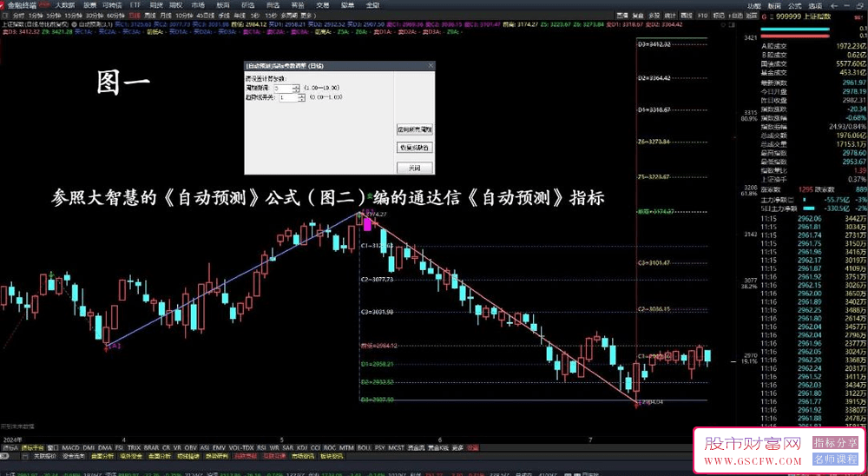Switch to the 30分钟 period
The width and height of the screenshot is (868, 476).
95,16
